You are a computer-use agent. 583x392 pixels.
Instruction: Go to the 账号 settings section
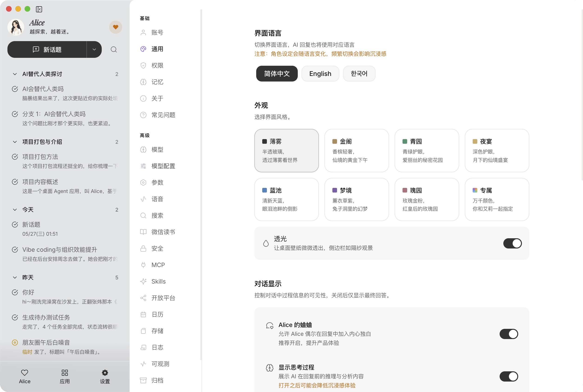157,33
